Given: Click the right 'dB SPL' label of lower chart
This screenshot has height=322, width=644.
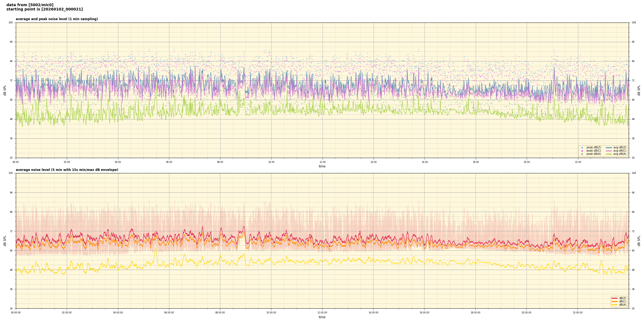Looking at the screenshot, I should point(639,241).
